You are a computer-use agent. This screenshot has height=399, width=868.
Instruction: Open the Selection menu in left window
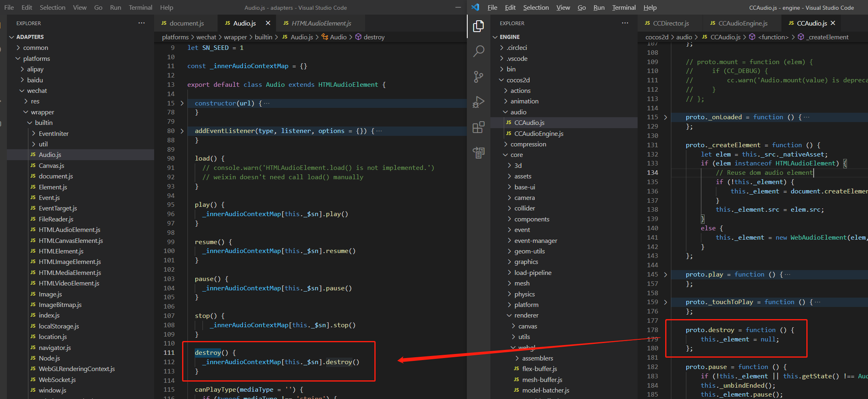click(x=52, y=8)
